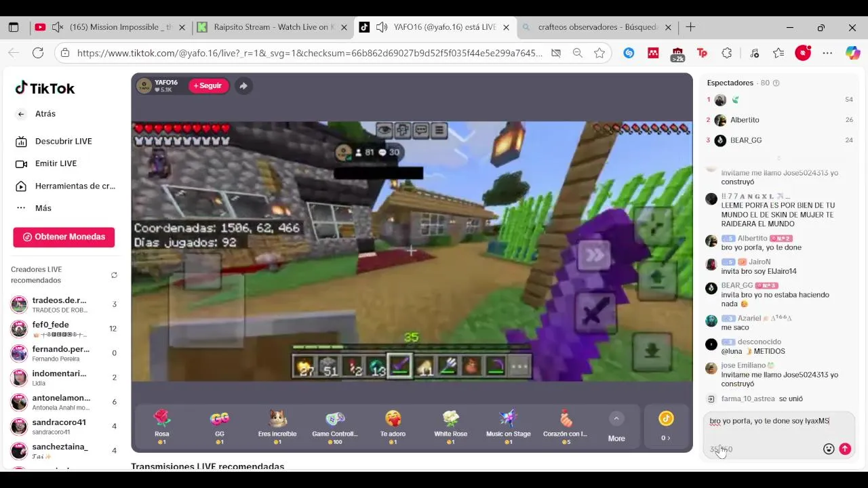Image resolution: width=868 pixels, height=488 pixels.
Task: Open tradeos.de.r... recommended creator
Action: click(65, 304)
